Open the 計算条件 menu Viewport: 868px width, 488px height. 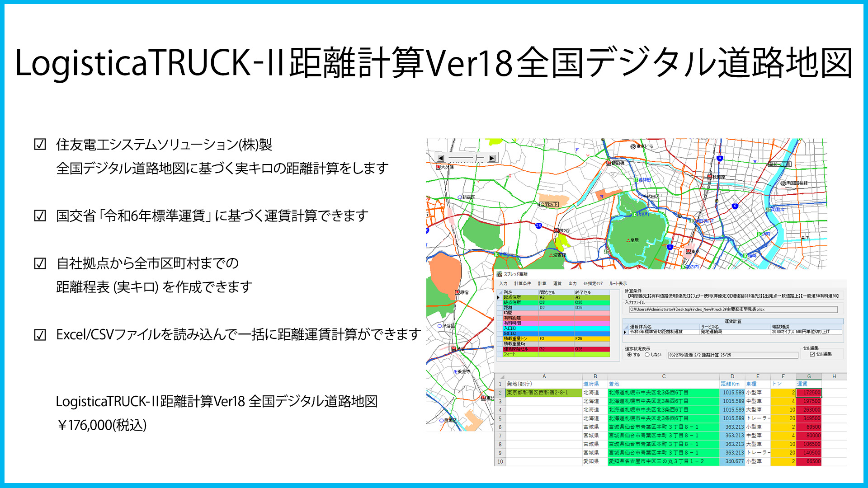pyautogui.click(x=523, y=284)
